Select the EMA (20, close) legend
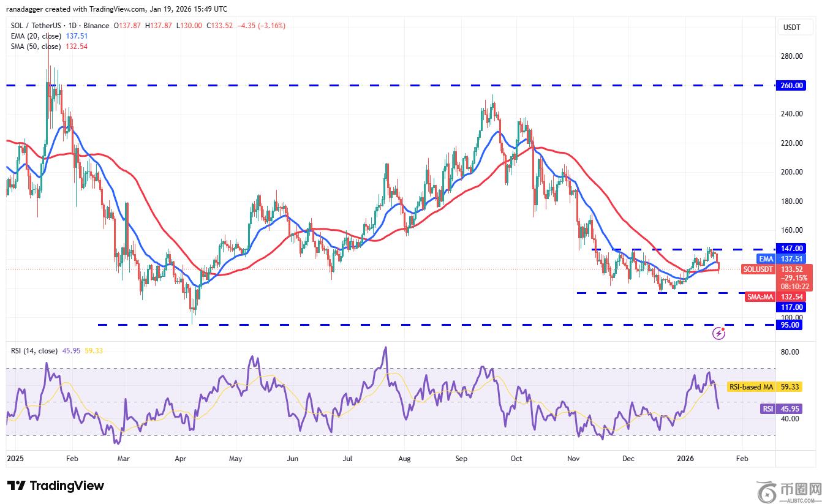822x504 pixels. [x=36, y=36]
